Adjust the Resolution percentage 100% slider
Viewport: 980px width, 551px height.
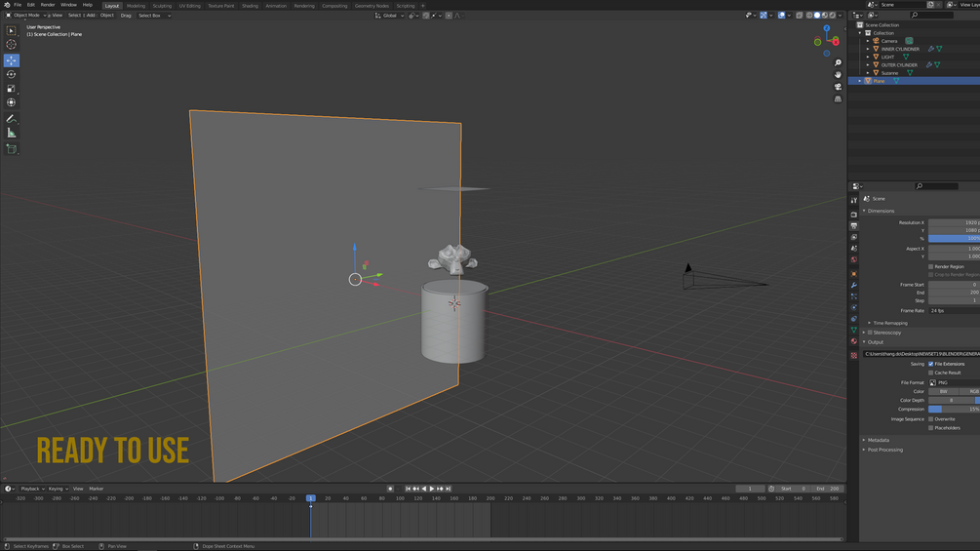(954, 239)
